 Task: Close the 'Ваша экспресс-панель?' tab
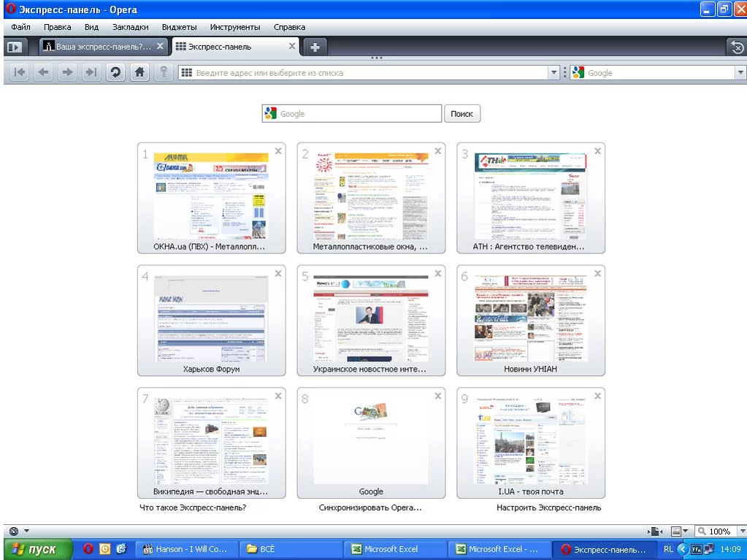(160, 46)
